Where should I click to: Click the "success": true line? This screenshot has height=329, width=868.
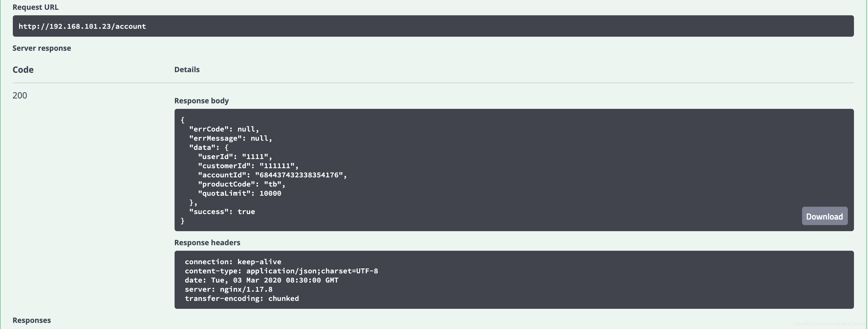click(222, 212)
